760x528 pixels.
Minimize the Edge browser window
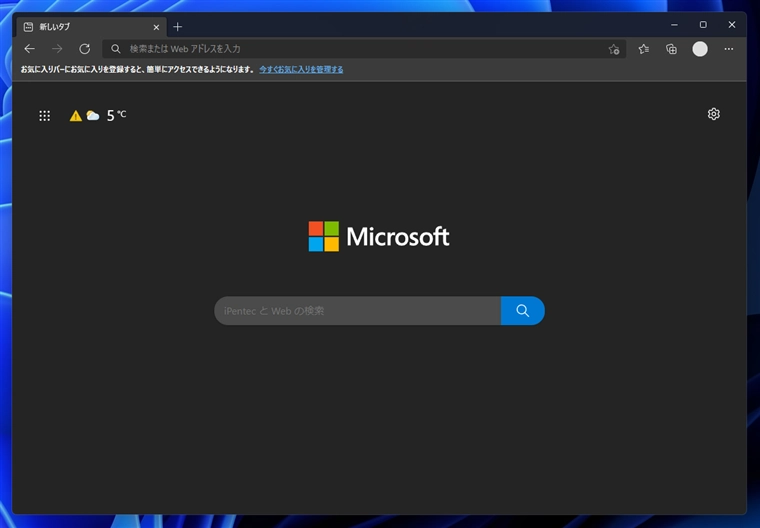[674, 25]
